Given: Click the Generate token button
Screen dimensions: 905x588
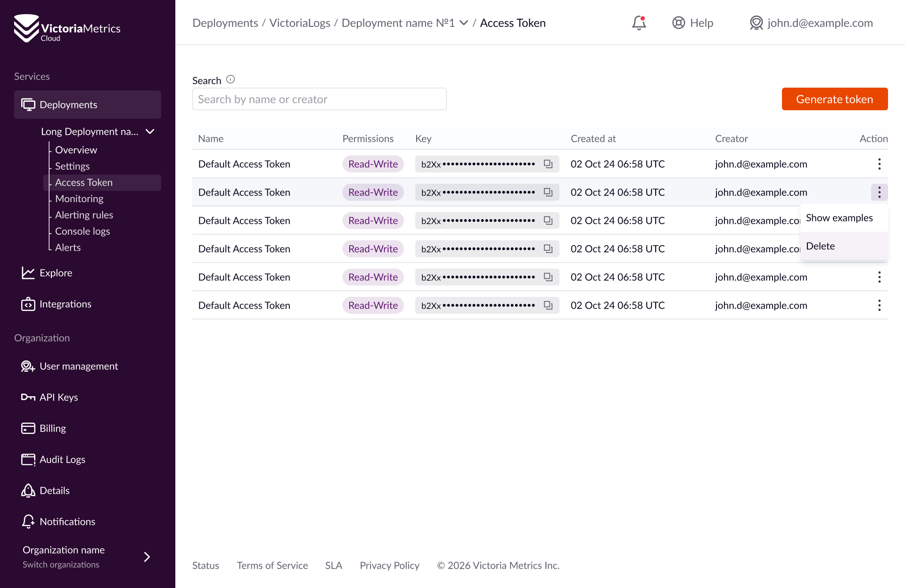Looking at the screenshot, I should [834, 99].
